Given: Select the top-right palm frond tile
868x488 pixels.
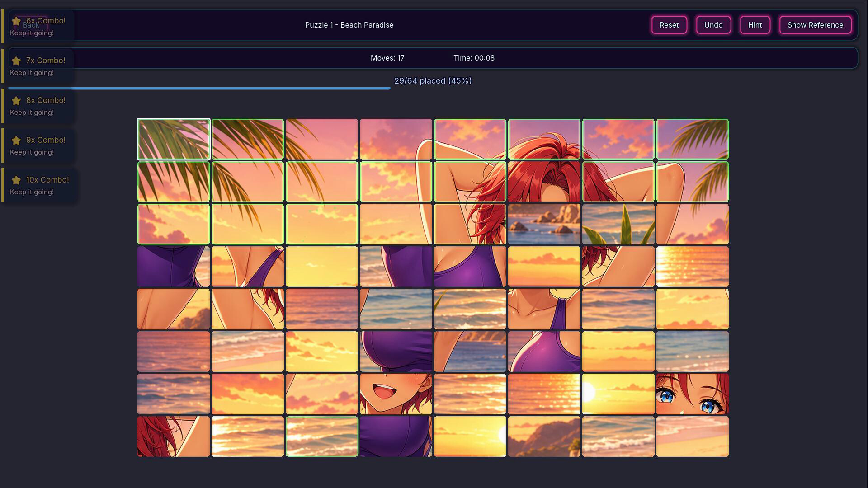Looking at the screenshot, I should [692, 139].
